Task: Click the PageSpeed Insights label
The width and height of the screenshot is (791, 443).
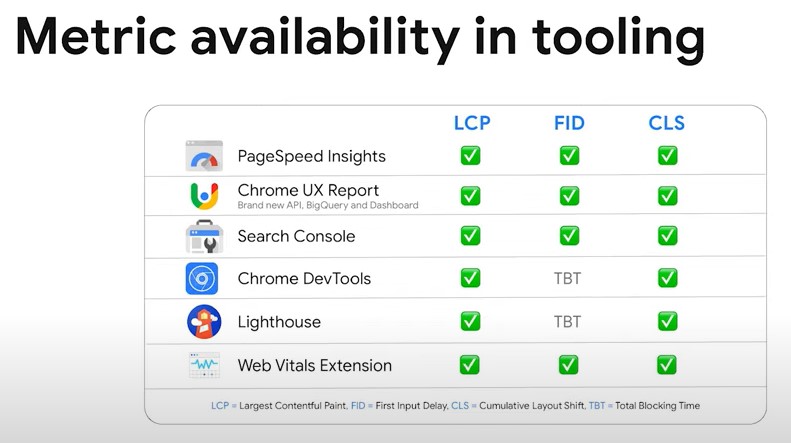Action: [311, 156]
